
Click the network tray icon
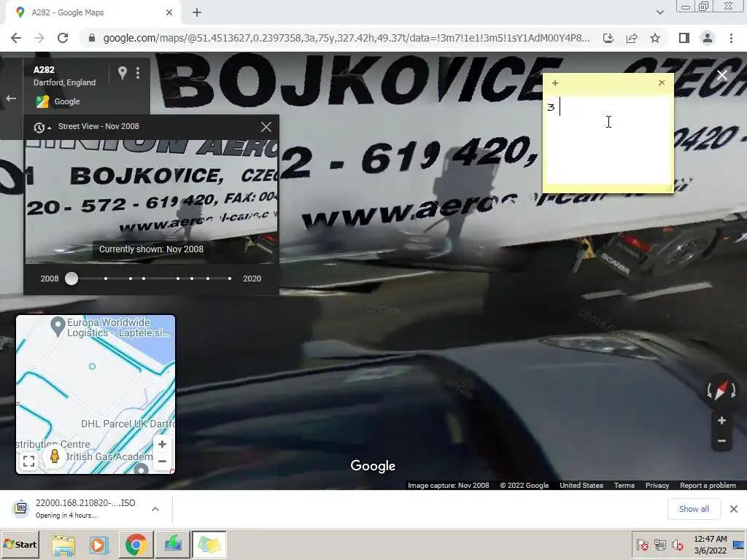pyautogui.click(x=659, y=545)
